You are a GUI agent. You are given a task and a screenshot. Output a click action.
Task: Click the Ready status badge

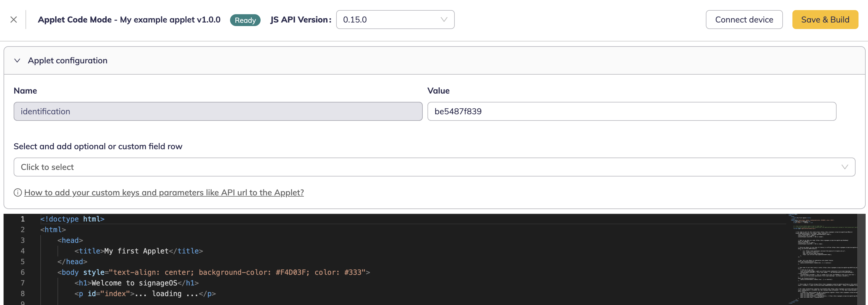(245, 20)
